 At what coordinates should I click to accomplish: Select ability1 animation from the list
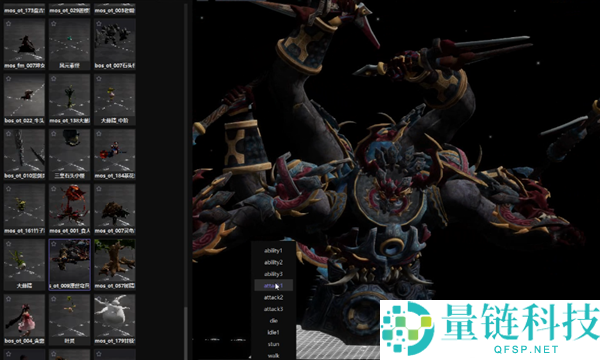pyautogui.click(x=273, y=251)
